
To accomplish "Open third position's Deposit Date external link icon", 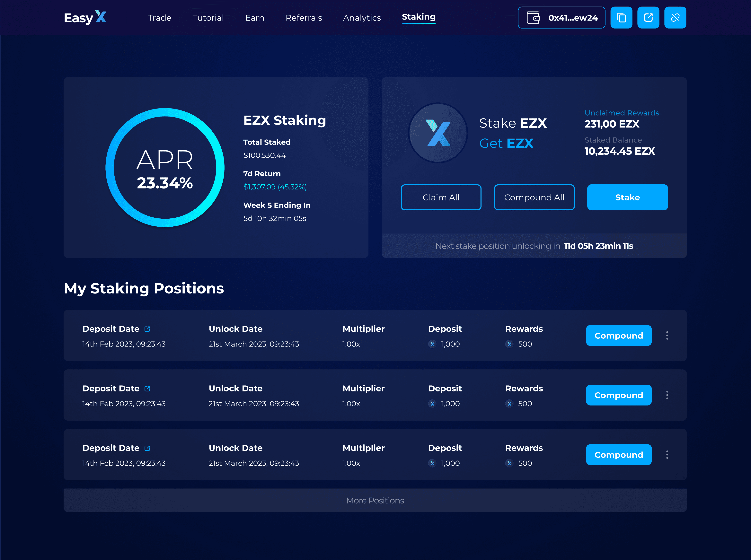I will click(x=147, y=448).
